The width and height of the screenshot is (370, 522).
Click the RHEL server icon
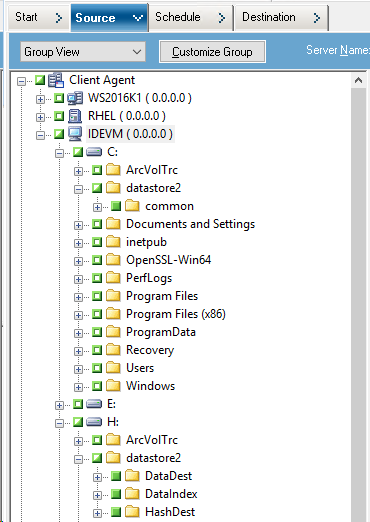[75, 116]
